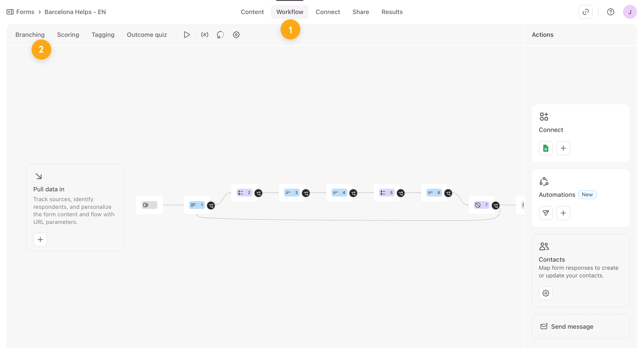
Task: Open branching logic for question 4
Action: (x=353, y=193)
